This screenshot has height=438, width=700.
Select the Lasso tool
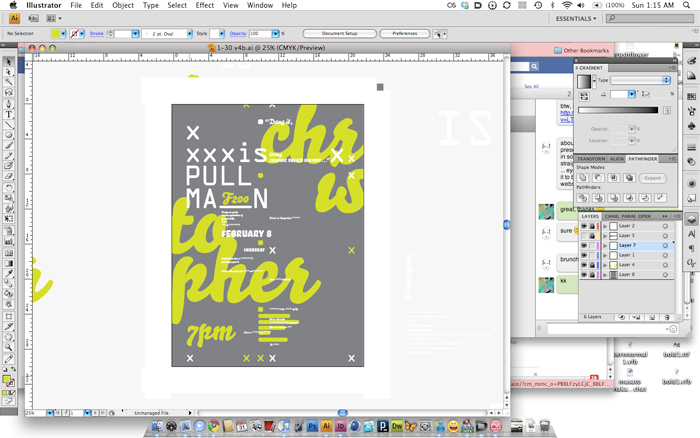tap(8, 92)
